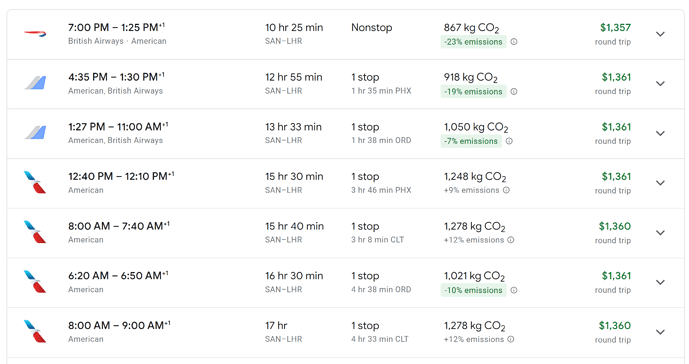Screen dimensions: 689x364
Task: Click the British Airways logo on 7:00 PM flight
Action: coord(35,34)
